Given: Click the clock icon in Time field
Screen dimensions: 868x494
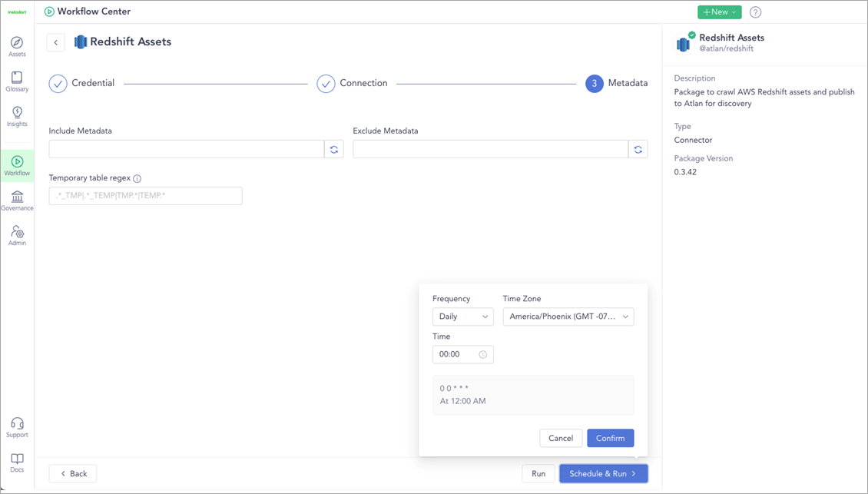Looking at the screenshot, I should tap(482, 354).
